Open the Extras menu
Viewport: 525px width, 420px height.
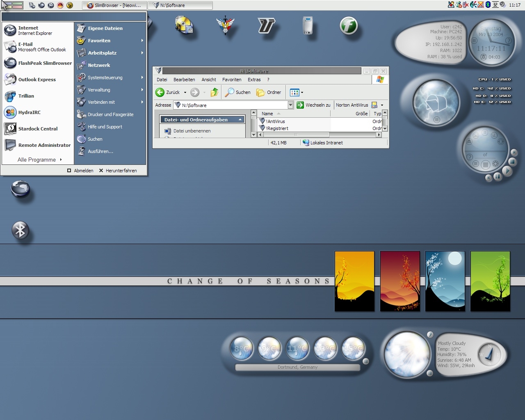tap(254, 80)
